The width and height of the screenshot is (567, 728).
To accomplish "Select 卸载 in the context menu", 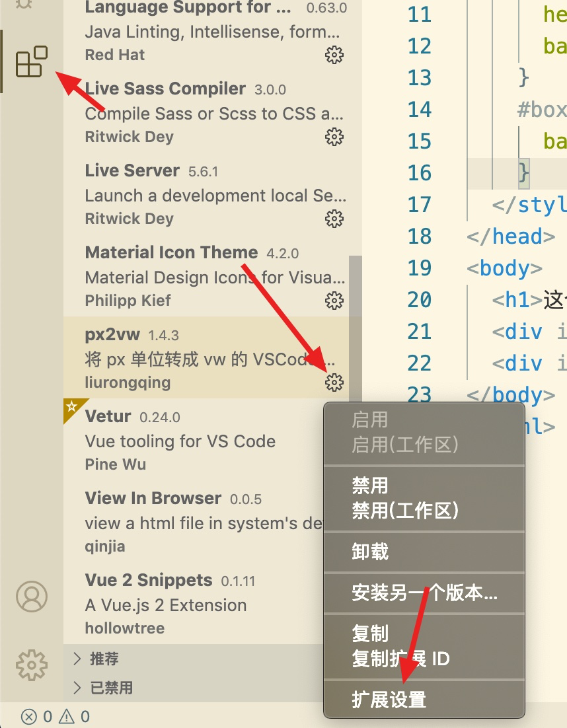I will tap(369, 552).
